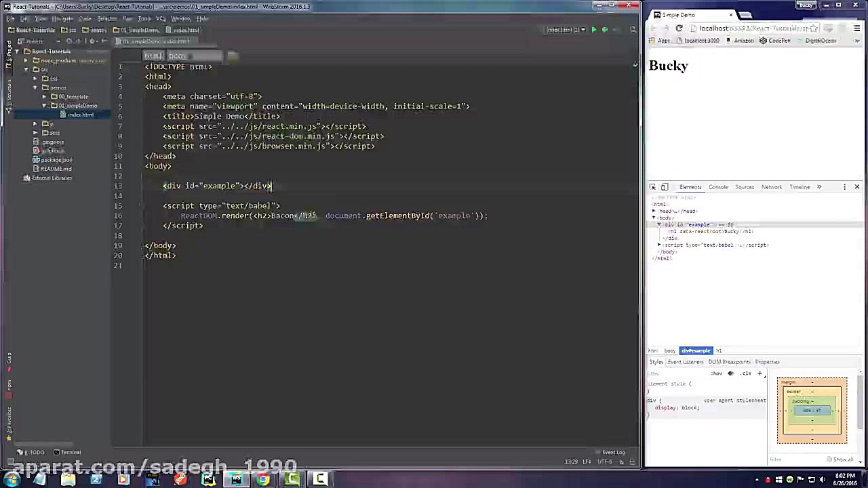
Task: Toggle the device mode icon in DevTools
Action: pos(664,187)
